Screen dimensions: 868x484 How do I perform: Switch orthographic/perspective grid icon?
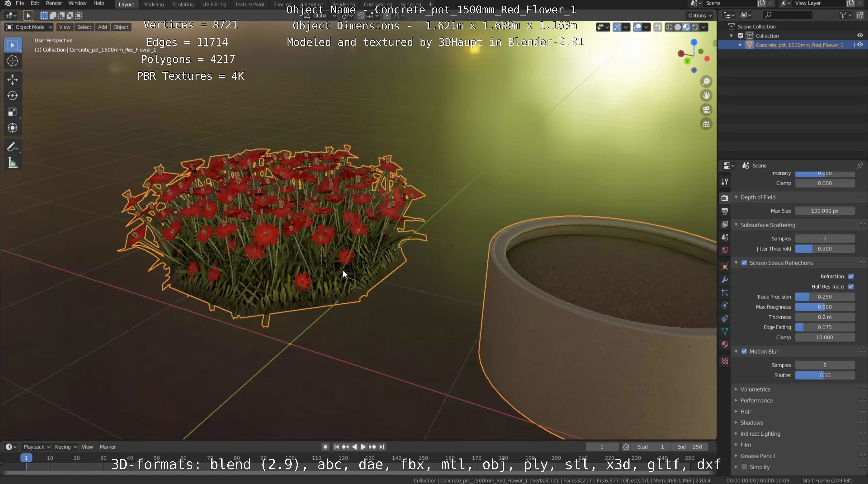tap(706, 124)
